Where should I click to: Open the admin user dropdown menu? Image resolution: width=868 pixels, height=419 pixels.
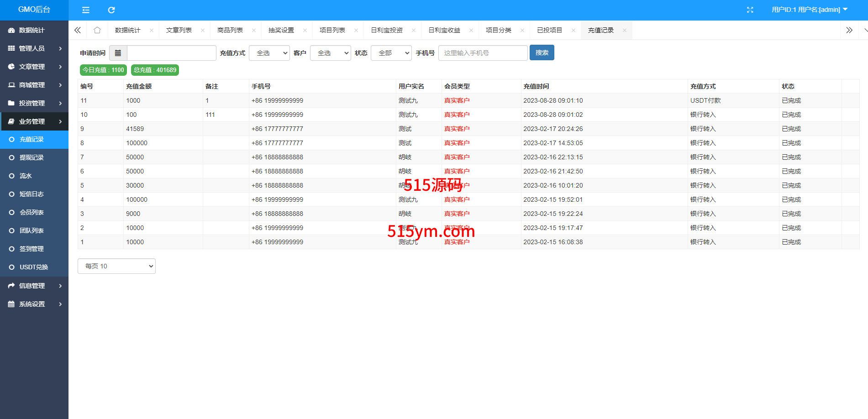(x=809, y=10)
